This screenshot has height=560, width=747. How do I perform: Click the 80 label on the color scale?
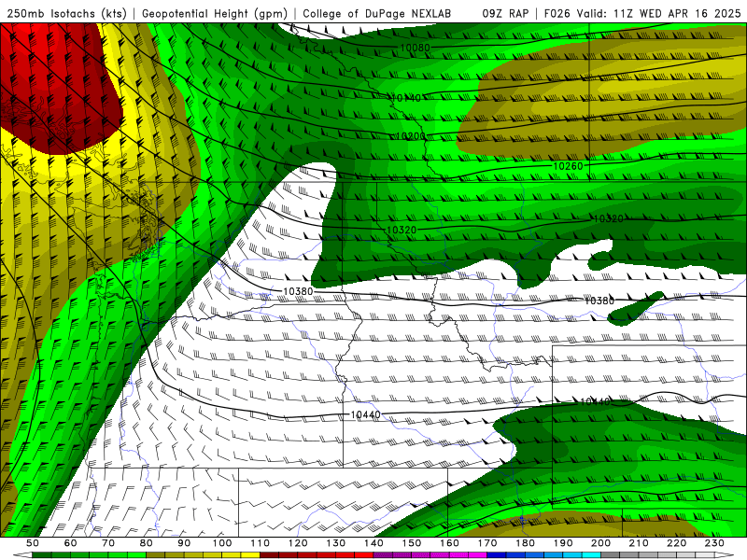coord(147,543)
